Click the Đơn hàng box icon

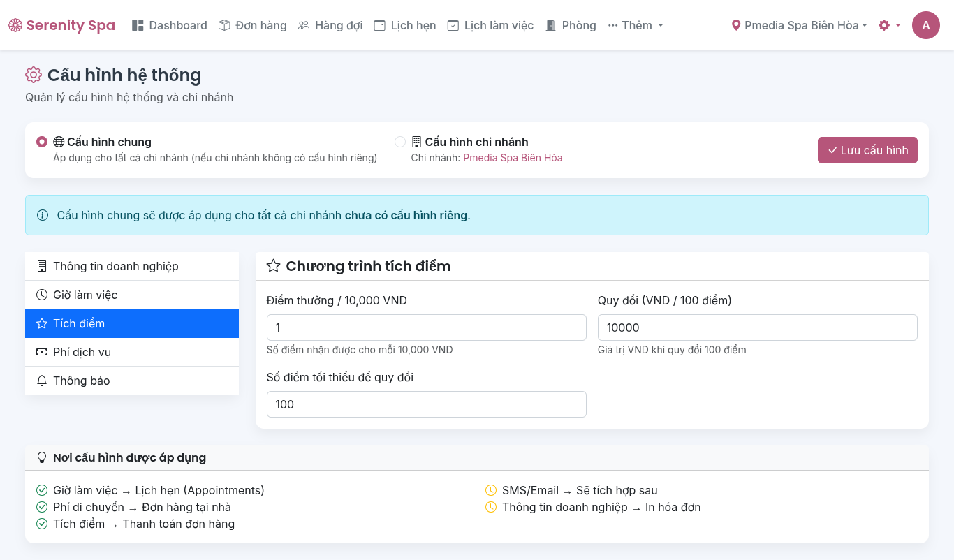coord(224,26)
